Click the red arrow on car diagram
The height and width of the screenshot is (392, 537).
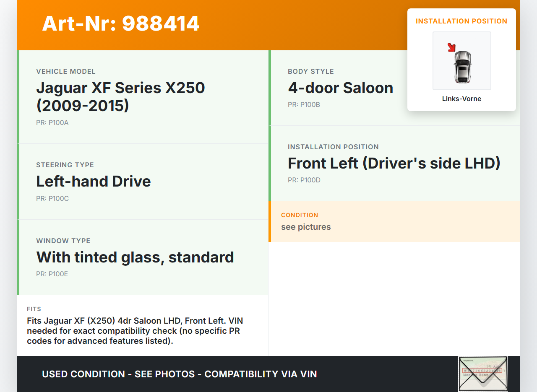[451, 47]
